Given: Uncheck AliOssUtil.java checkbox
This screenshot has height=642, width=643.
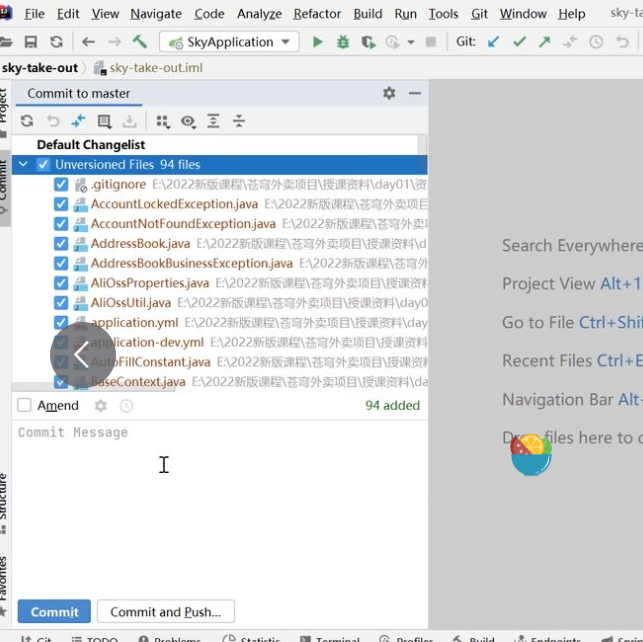Looking at the screenshot, I should tap(61, 303).
